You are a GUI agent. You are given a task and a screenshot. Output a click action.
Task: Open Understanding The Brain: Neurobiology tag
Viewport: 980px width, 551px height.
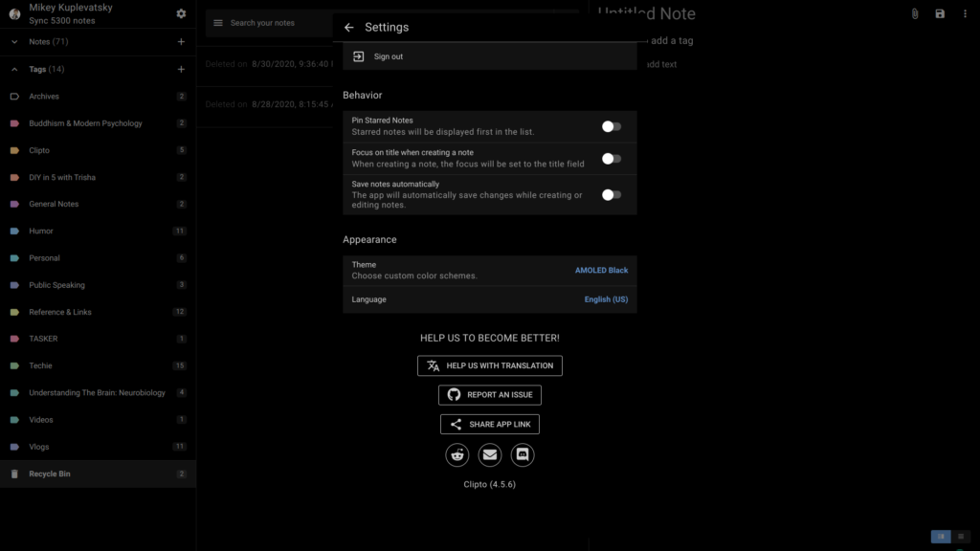99,393
